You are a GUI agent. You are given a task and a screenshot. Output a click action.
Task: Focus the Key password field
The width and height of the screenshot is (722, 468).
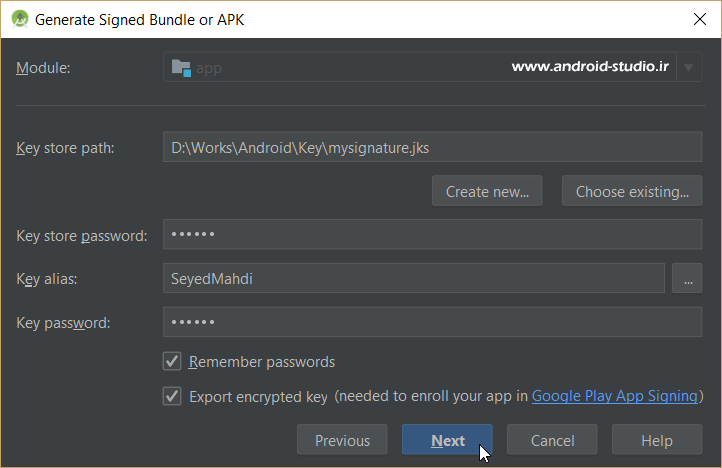(x=432, y=322)
